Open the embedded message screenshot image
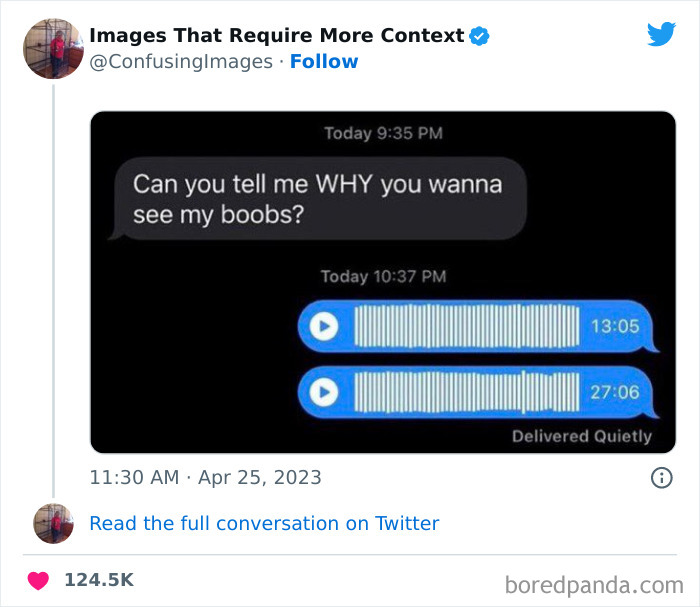This screenshot has height=607, width=700. [x=383, y=283]
